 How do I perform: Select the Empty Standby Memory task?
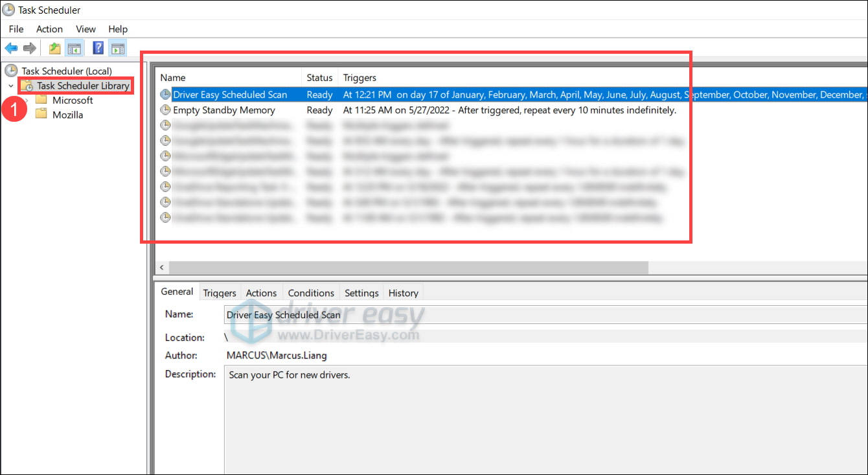[223, 110]
